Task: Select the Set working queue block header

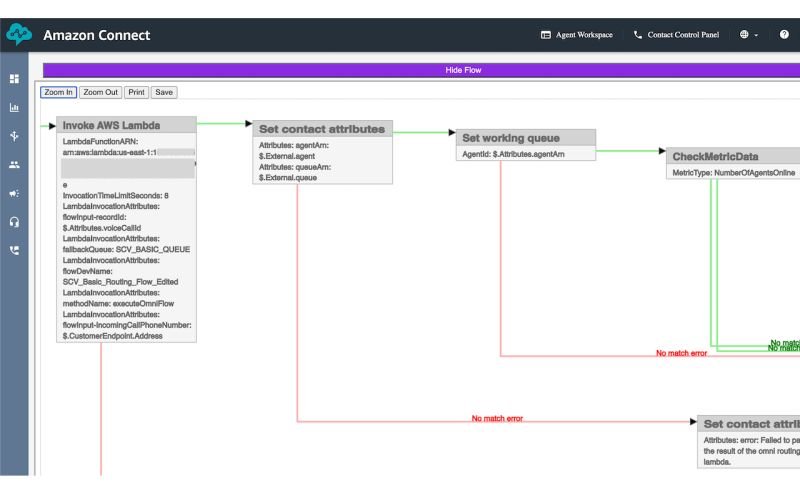Action: point(526,138)
